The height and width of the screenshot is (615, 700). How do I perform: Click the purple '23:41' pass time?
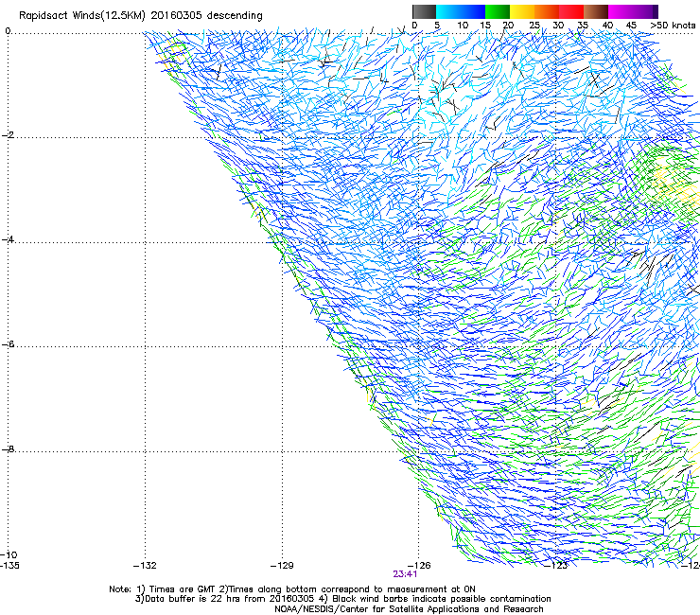tap(405, 574)
